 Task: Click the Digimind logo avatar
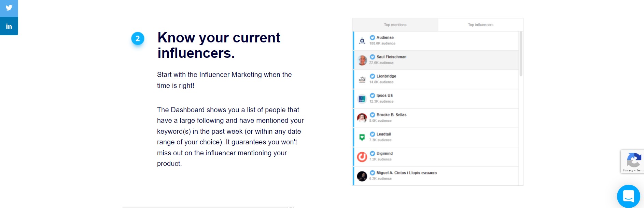click(x=362, y=157)
